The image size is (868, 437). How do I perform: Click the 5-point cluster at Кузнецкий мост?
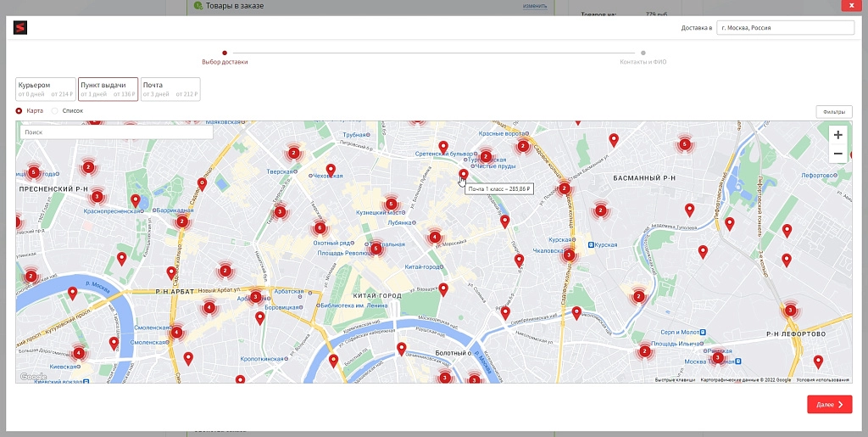[x=392, y=204]
